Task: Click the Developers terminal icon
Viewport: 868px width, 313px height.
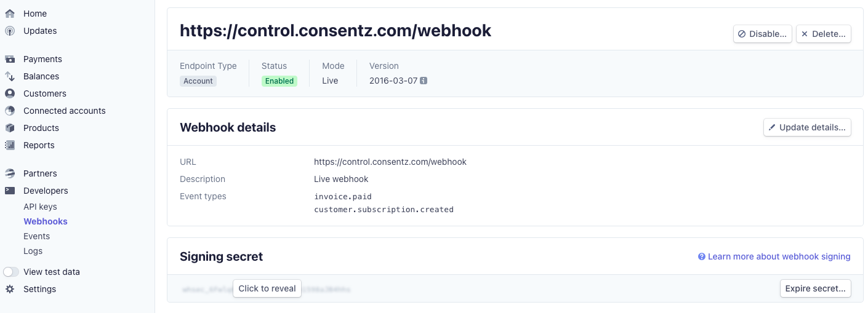Action: [x=10, y=191]
